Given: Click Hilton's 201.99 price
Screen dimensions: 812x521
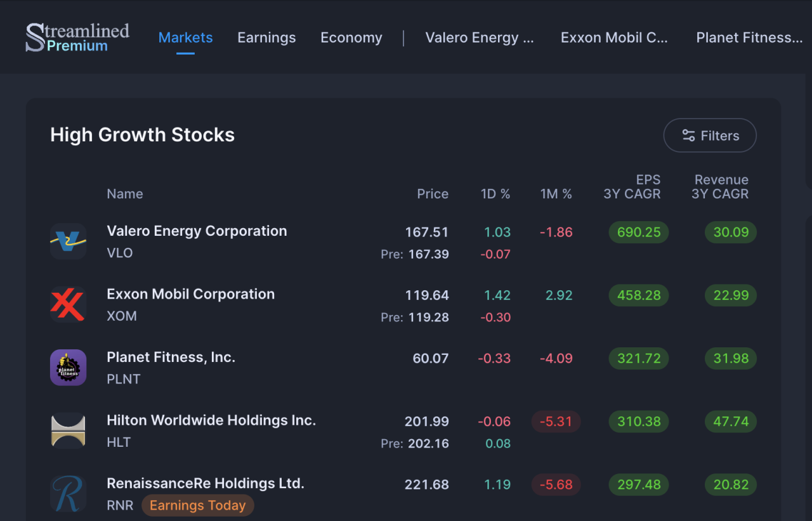Looking at the screenshot, I should pyautogui.click(x=427, y=421).
